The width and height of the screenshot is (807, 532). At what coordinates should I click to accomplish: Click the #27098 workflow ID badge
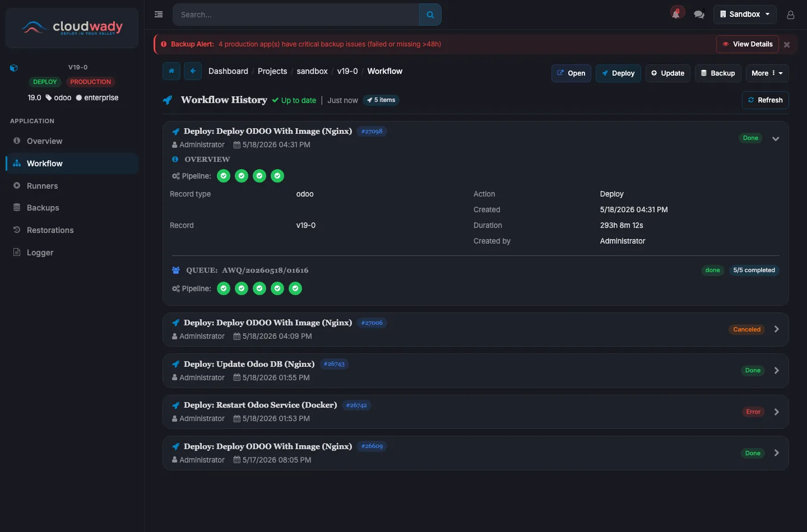coord(372,132)
